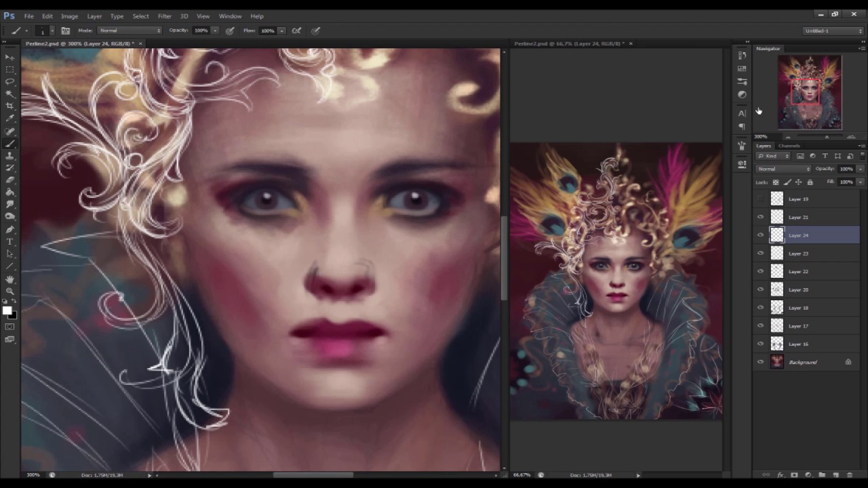Screen dimensions: 868x488
Task: Open the workspace switcher dropdown
Action: coord(833,30)
